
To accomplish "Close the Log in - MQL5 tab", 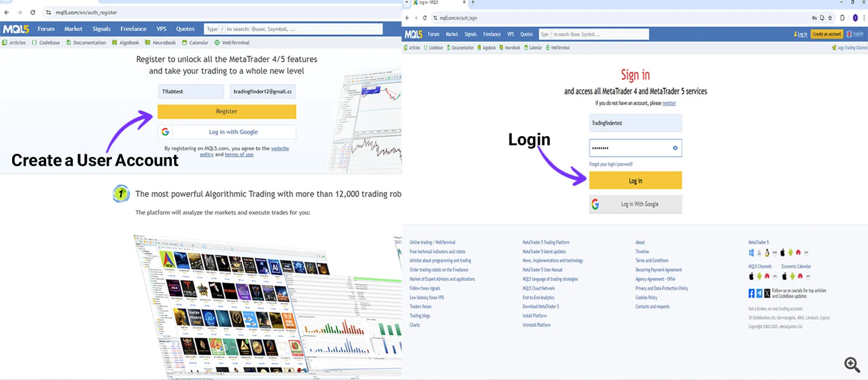I will tap(465, 2).
